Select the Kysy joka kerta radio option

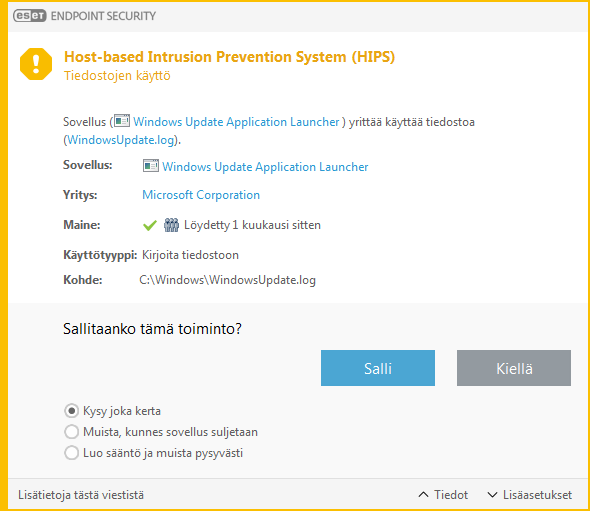(x=71, y=411)
